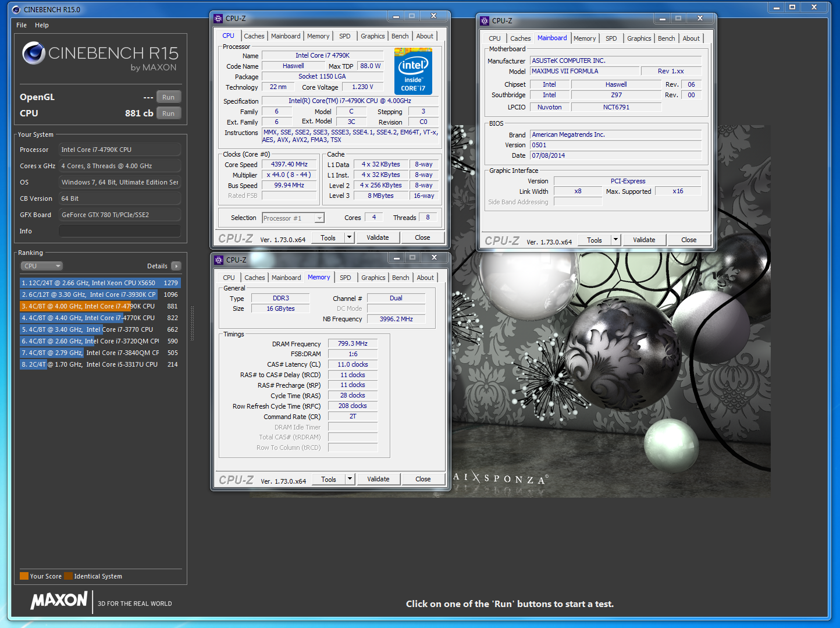840x628 pixels.
Task: Click the Cinebench logo sphere icon
Action: tap(34, 53)
